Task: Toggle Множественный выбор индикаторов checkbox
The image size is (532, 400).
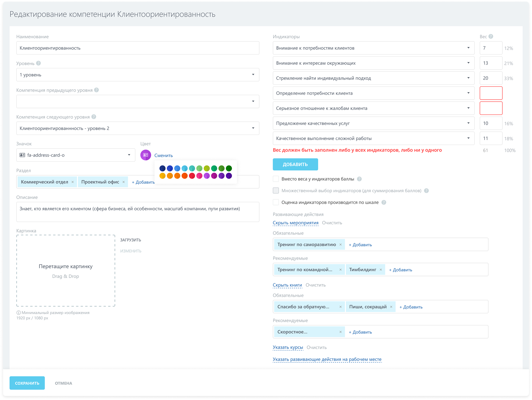Action: coord(276,191)
